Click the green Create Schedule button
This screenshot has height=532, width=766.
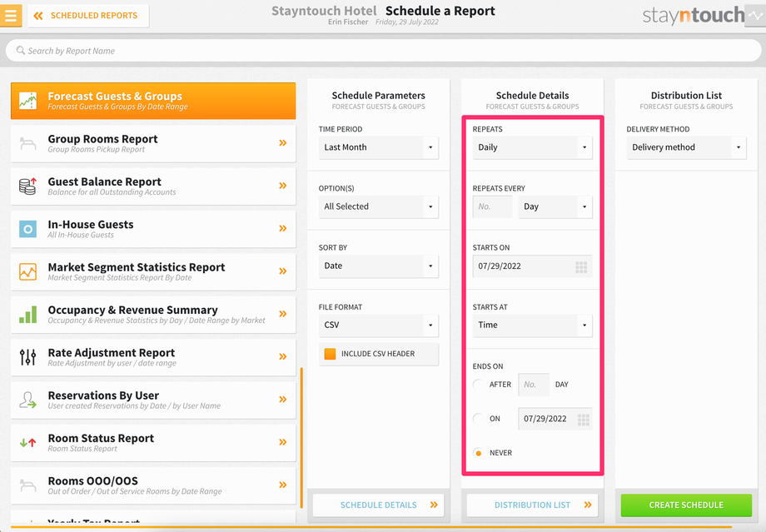686,505
